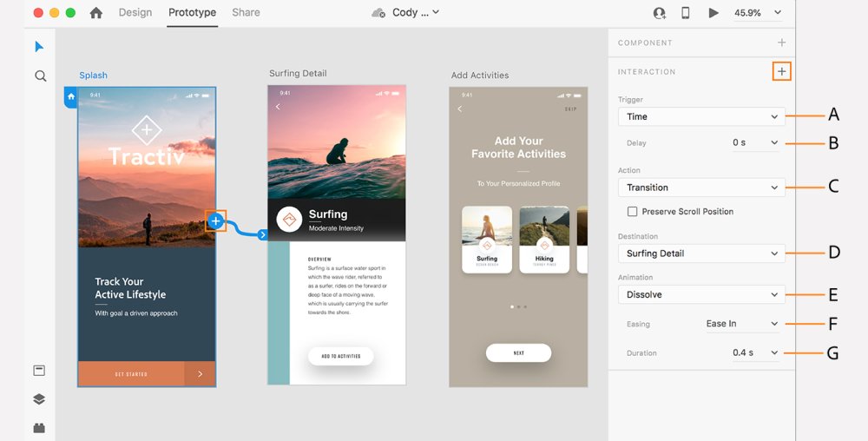Open the zoom level 45.9% dropdown

758,13
